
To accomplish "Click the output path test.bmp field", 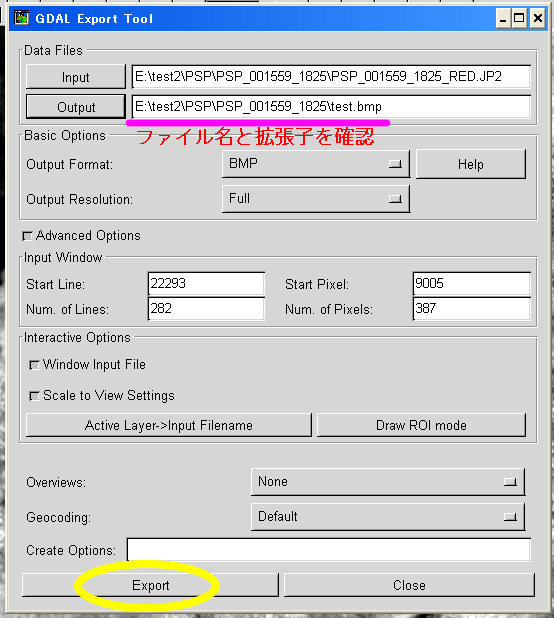I will [x=331, y=107].
